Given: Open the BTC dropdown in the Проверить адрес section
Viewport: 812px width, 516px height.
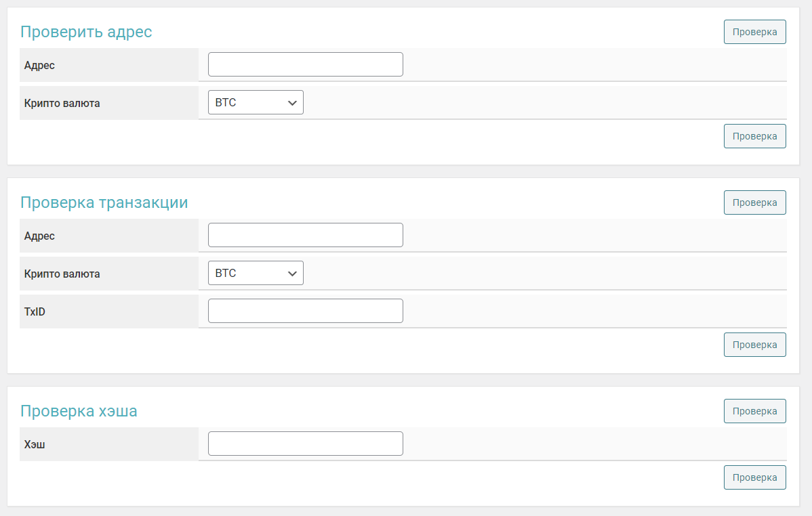Looking at the screenshot, I should (256, 102).
